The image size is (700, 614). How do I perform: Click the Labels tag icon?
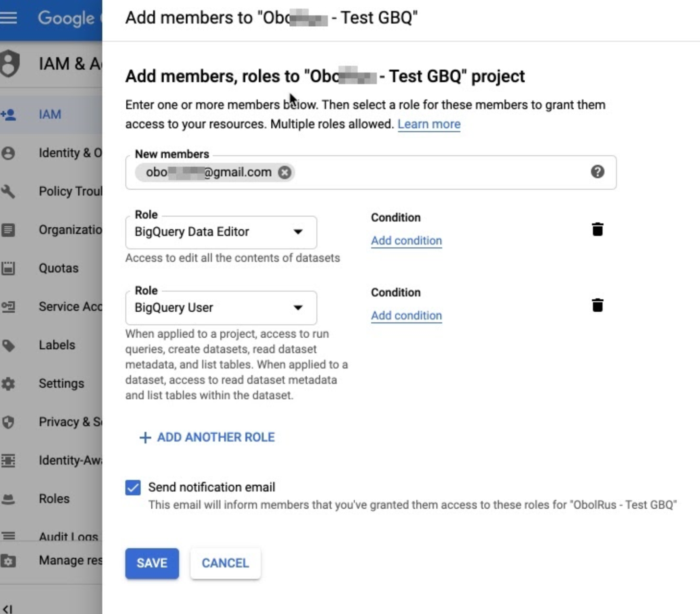tap(8, 345)
